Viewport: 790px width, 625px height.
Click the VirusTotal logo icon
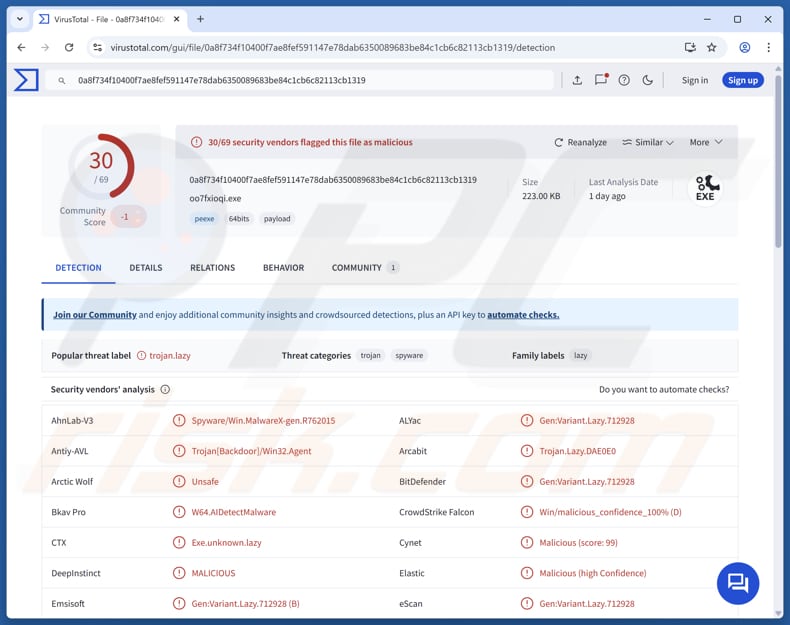26,80
